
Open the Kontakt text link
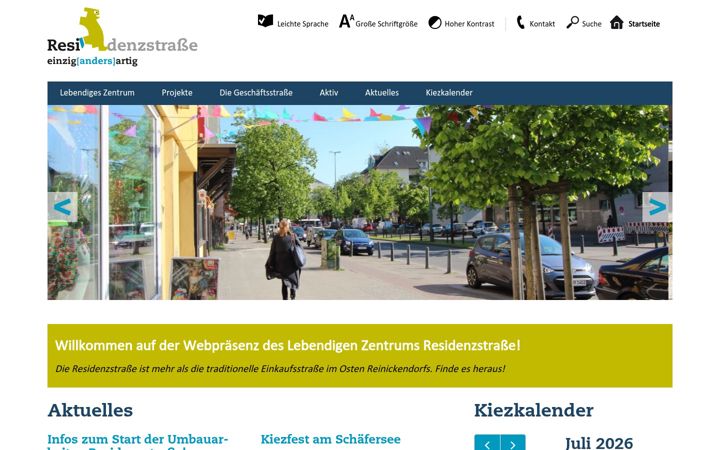pos(542,24)
